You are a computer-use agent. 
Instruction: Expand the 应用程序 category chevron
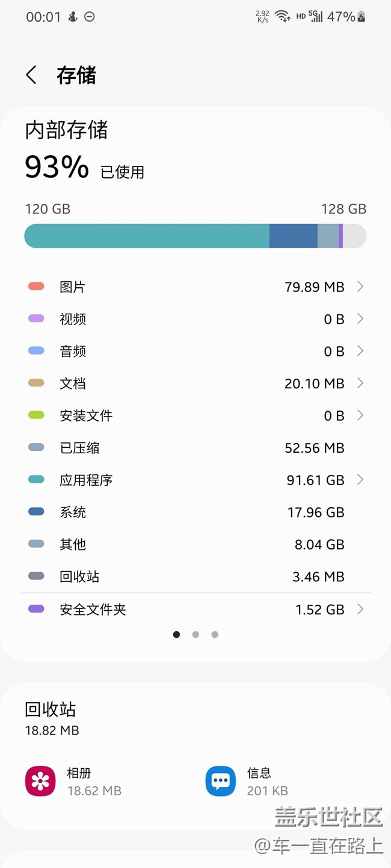[360, 480]
